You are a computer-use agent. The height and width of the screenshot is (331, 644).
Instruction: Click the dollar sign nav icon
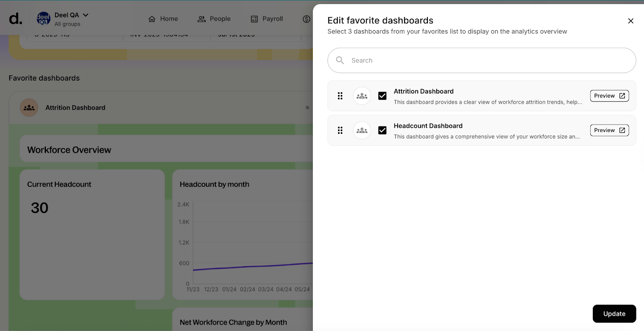(x=306, y=19)
